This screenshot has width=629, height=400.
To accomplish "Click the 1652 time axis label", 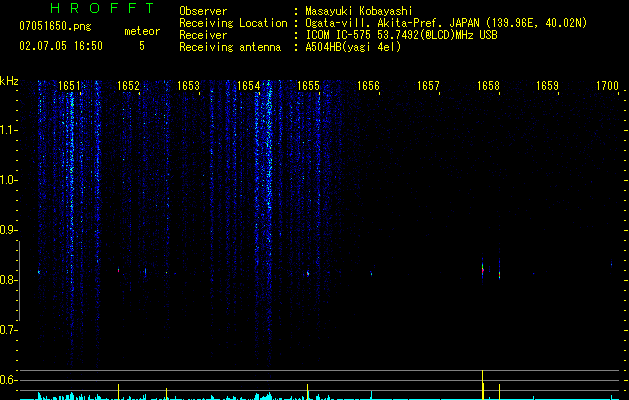I will 128,86.
